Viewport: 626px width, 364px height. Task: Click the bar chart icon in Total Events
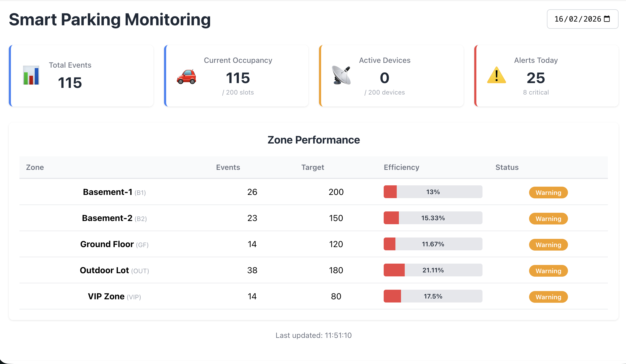[x=31, y=75]
